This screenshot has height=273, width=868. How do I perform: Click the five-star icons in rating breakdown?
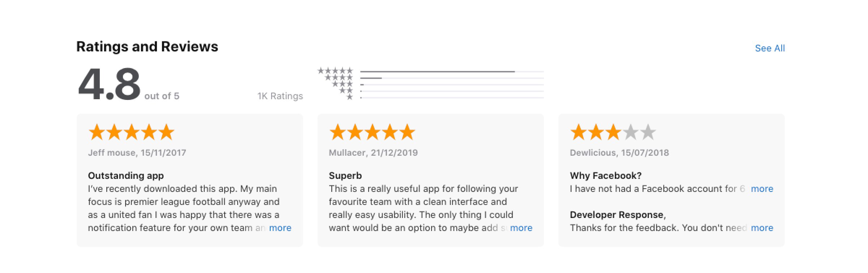pyautogui.click(x=335, y=71)
